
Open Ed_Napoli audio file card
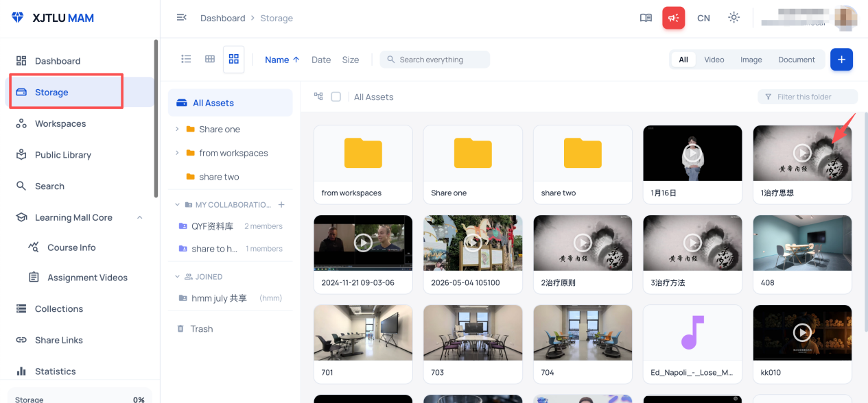click(692, 344)
